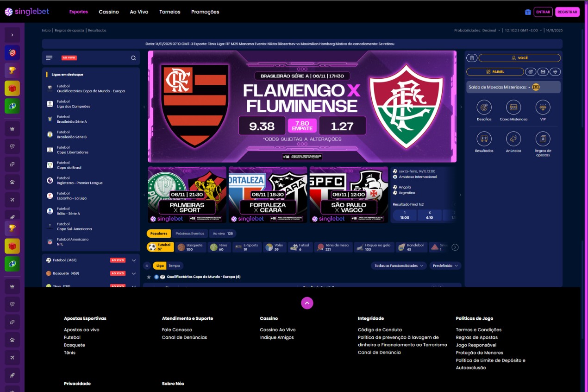588x392 pixels.
Task: Open the Anúncios megaphone icon
Action: pos(513,139)
